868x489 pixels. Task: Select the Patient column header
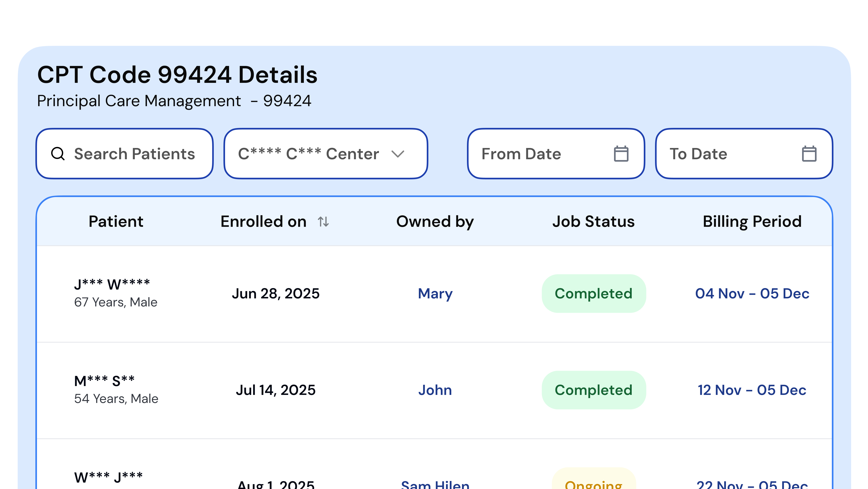tap(116, 222)
